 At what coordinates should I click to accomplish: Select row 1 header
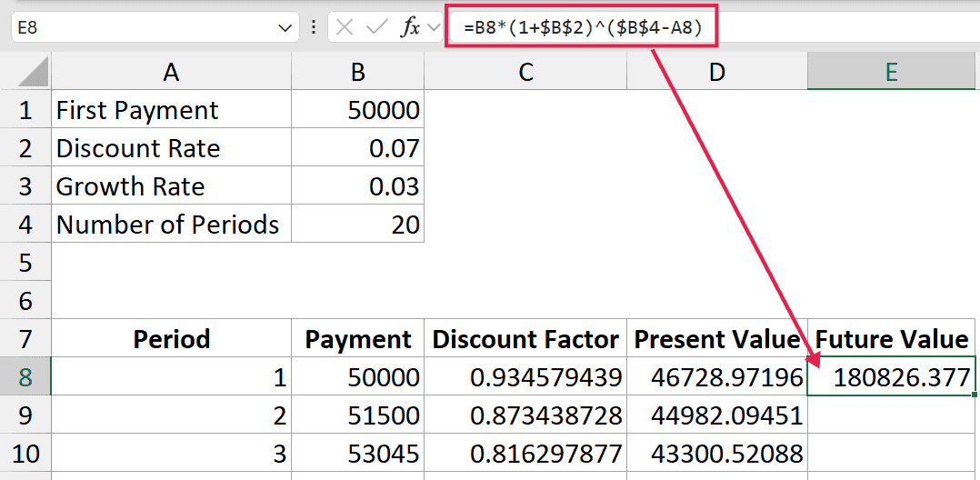coord(25,111)
